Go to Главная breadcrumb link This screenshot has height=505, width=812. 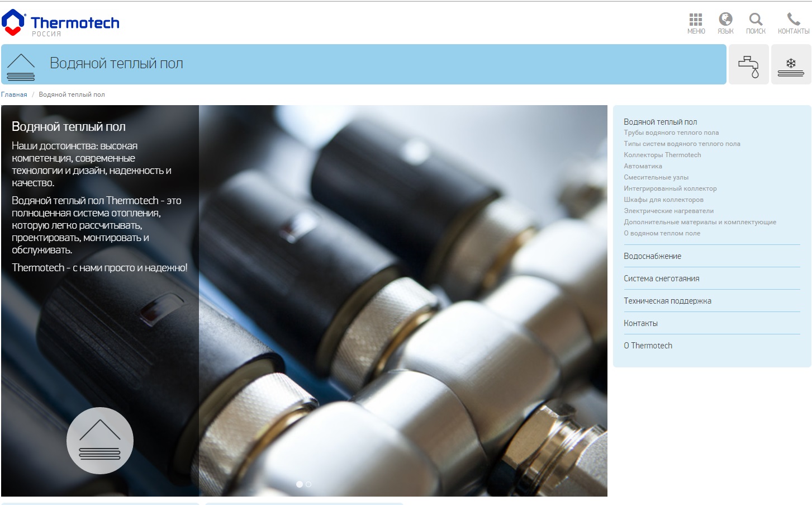(x=14, y=95)
